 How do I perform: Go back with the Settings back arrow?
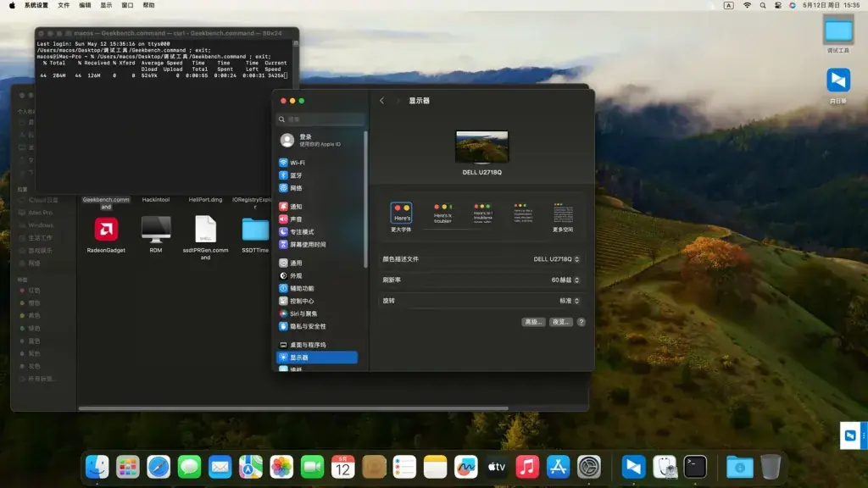click(x=382, y=101)
